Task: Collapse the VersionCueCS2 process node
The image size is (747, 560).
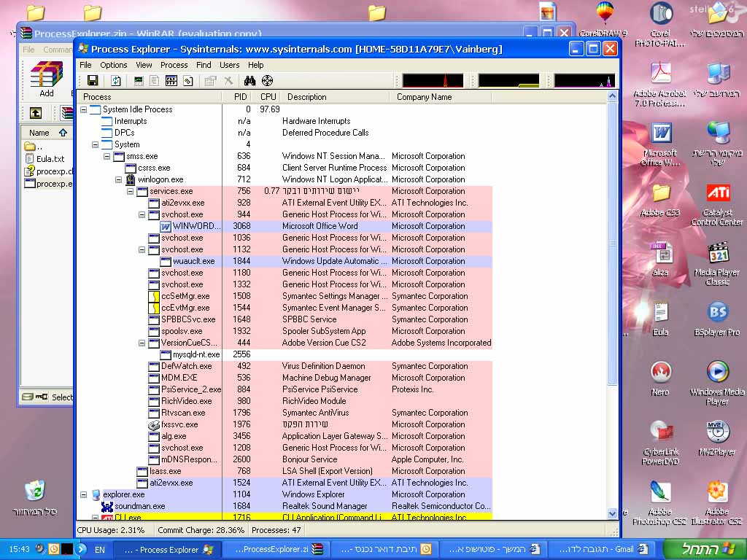Action: 142,343
